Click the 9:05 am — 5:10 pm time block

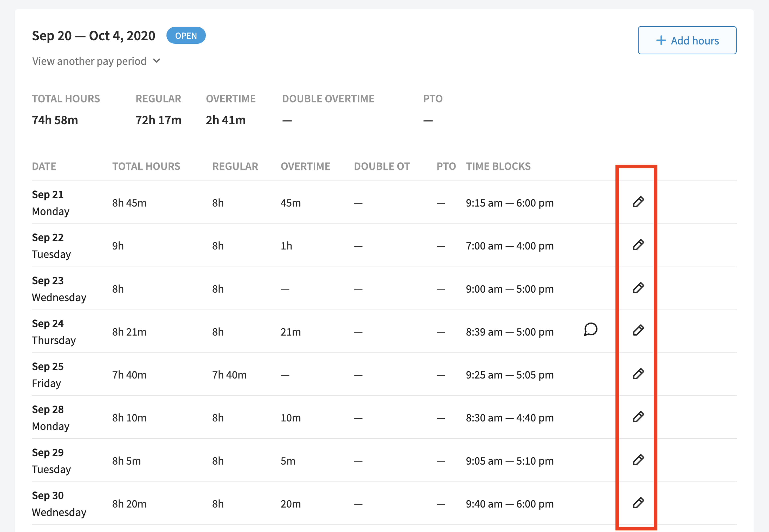[x=510, y=461]
